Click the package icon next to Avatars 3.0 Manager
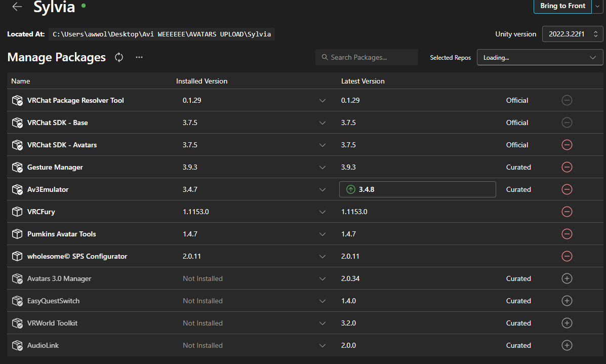 [17, 278]
